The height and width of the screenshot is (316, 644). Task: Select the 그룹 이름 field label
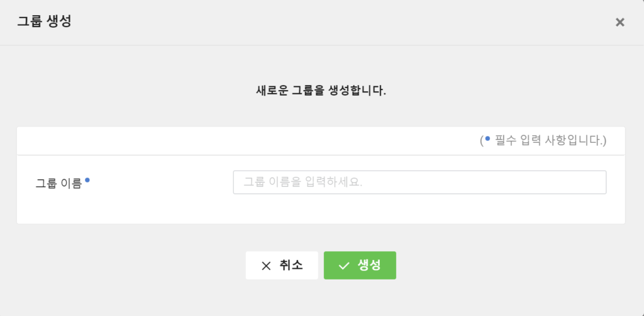pos(58,183)
